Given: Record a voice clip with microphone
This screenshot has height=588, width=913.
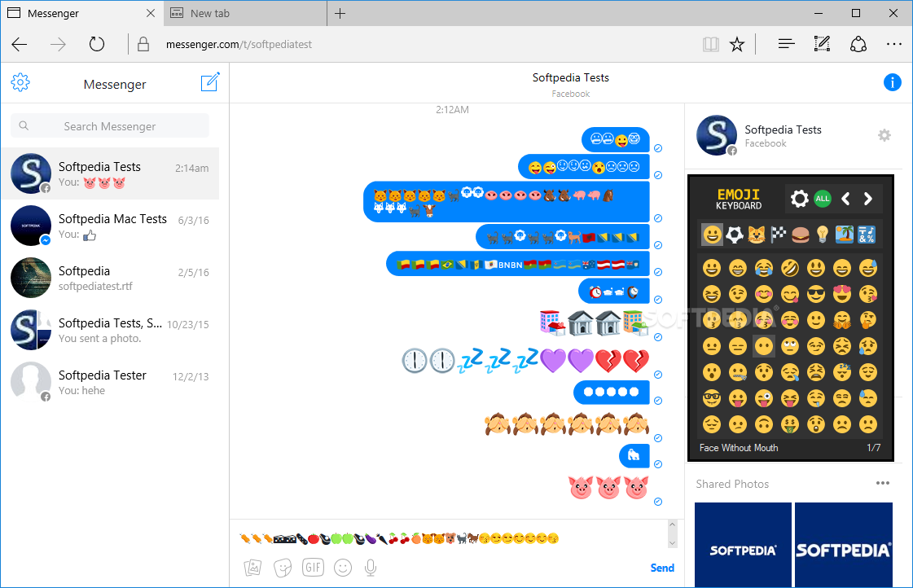Looking at the screenshot, I should pyautogui.click(x=371, y=568).
